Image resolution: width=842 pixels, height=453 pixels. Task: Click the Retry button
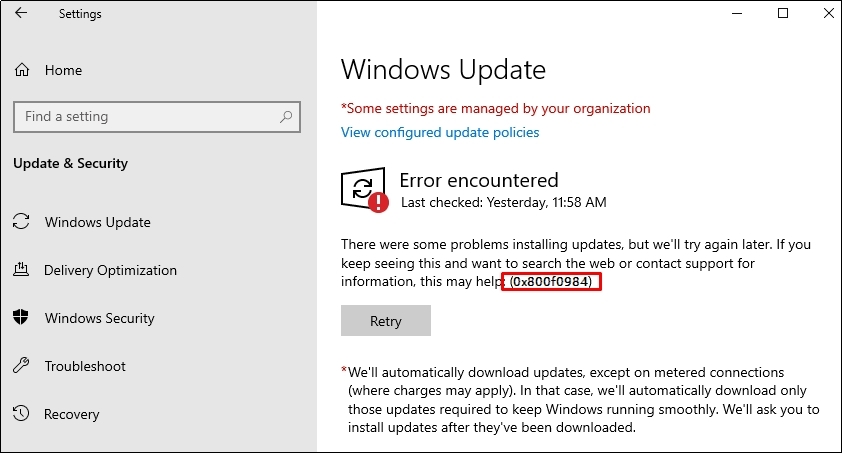point(386,320)
